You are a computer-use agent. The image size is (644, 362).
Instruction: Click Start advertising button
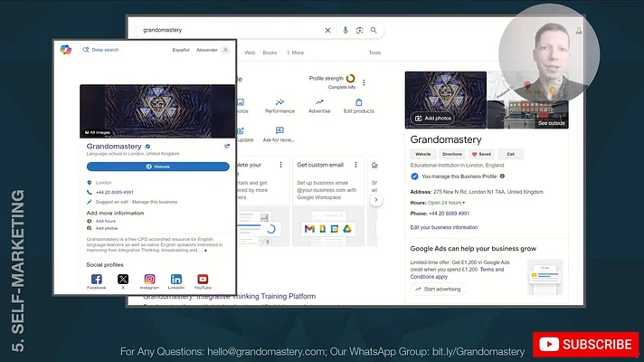click(x=439, y=290)
